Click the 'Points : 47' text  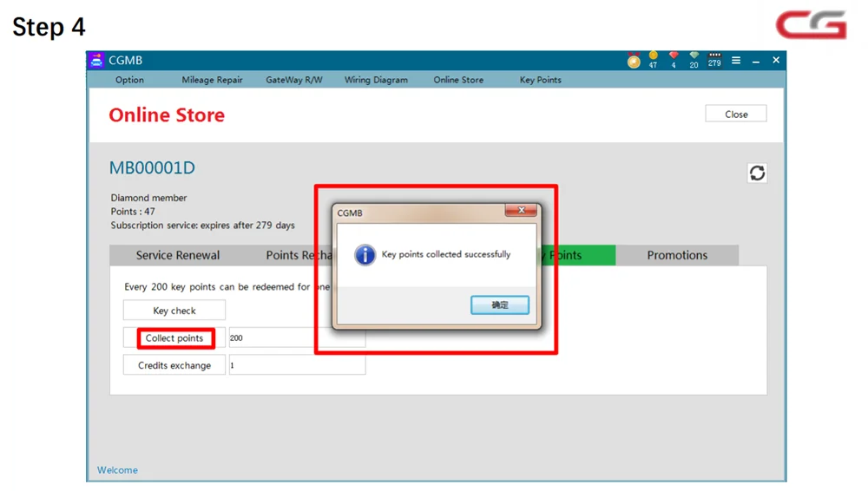click(133, 212)
